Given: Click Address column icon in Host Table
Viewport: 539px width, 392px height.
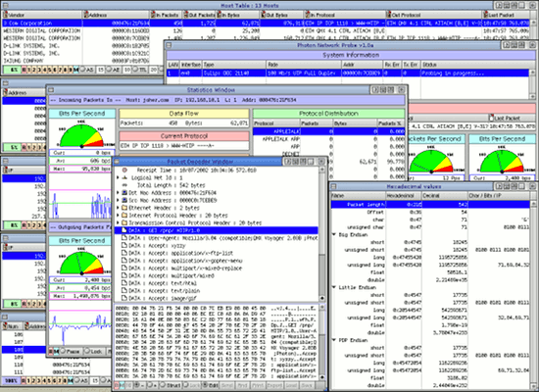Looking at the screenshot, I should (x=85, y=15).
